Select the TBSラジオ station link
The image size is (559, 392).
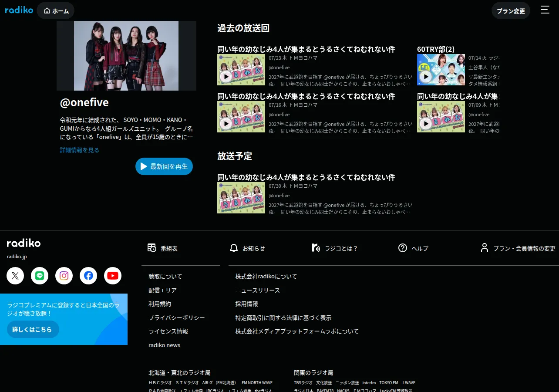(x=303, y=383)
